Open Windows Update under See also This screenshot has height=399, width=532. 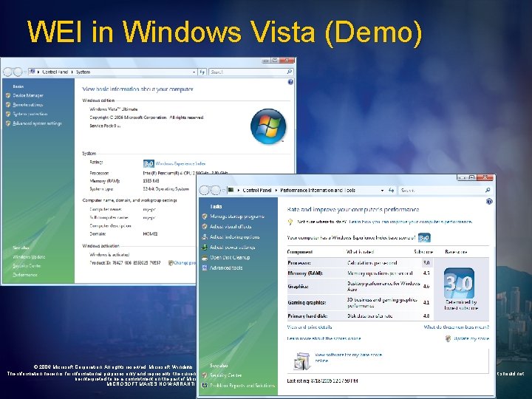[x=29, y=257]
